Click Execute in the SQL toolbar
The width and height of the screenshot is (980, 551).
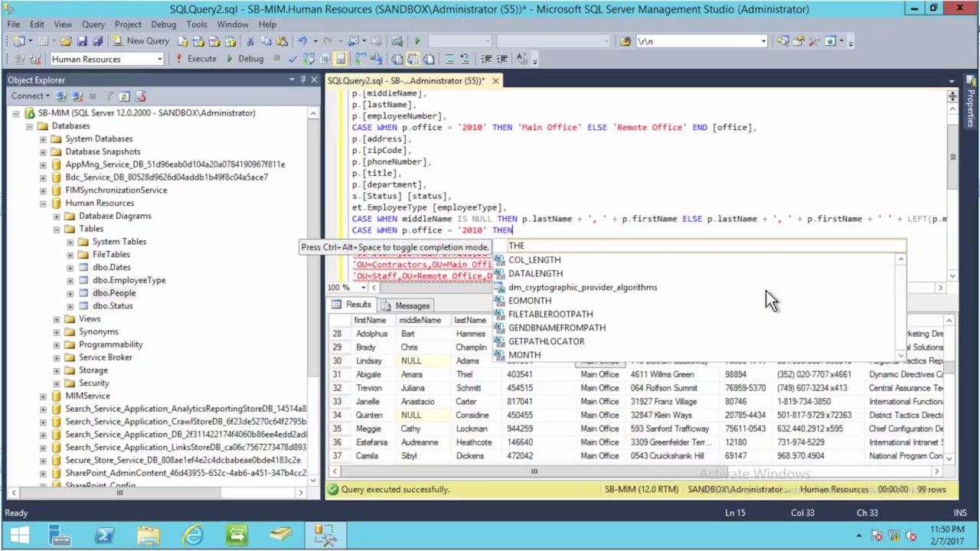pos(195,59)
